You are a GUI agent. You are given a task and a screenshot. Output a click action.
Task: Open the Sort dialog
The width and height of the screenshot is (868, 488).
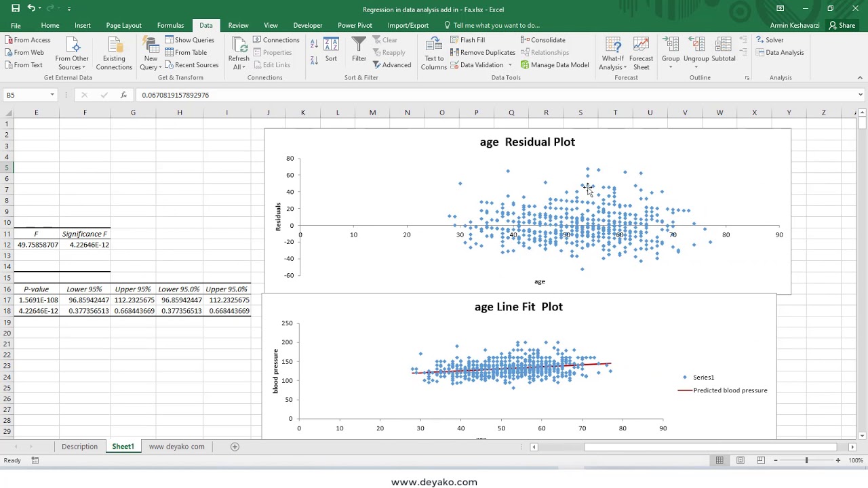coord(331,50)
